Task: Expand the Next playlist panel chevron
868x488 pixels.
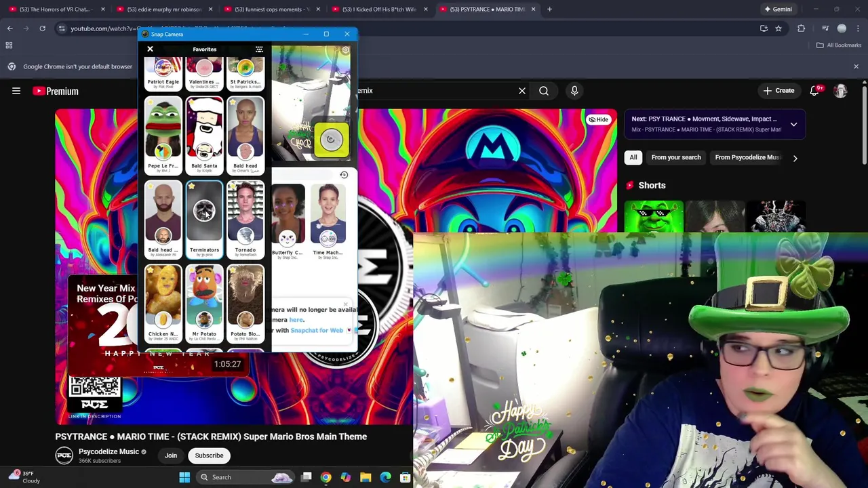Action: (x=793, y=124)
